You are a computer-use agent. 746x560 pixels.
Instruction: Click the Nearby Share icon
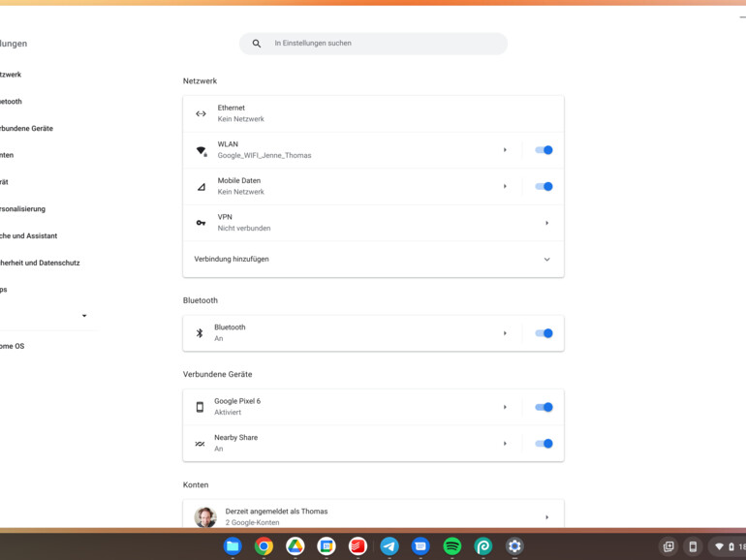[x=200, y=444]
